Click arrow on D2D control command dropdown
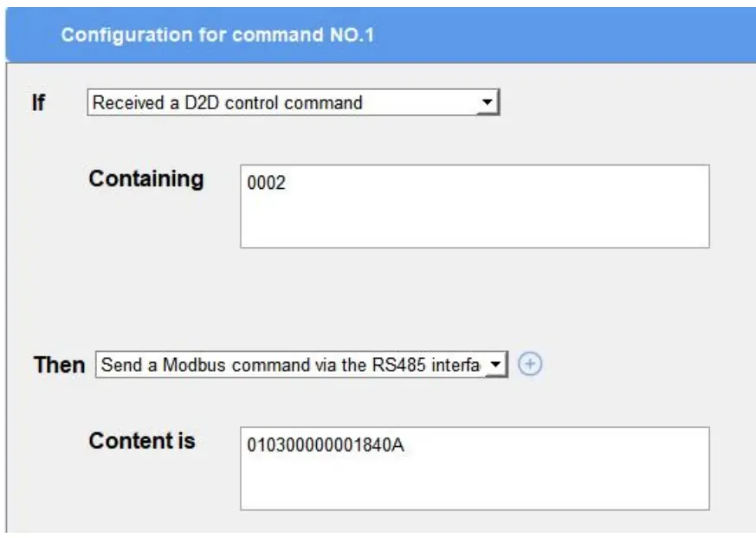The image size is (756, 538). tap(489, 103)
